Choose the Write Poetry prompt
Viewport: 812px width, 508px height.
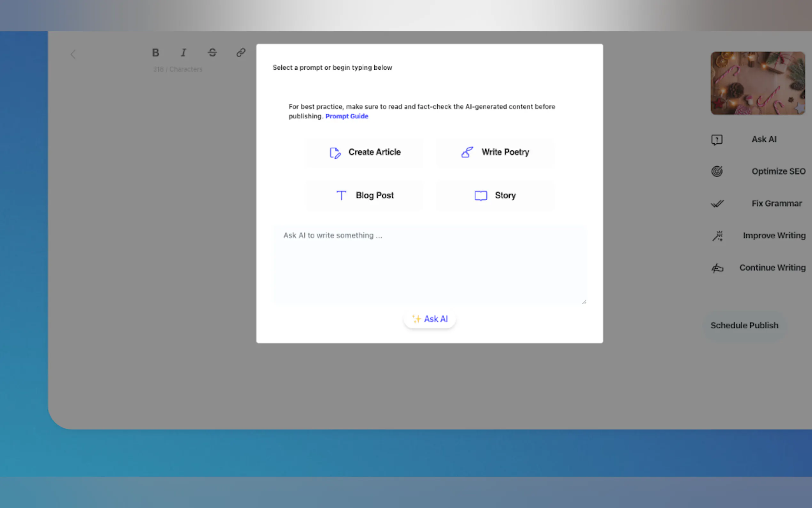tap(495, 153)
